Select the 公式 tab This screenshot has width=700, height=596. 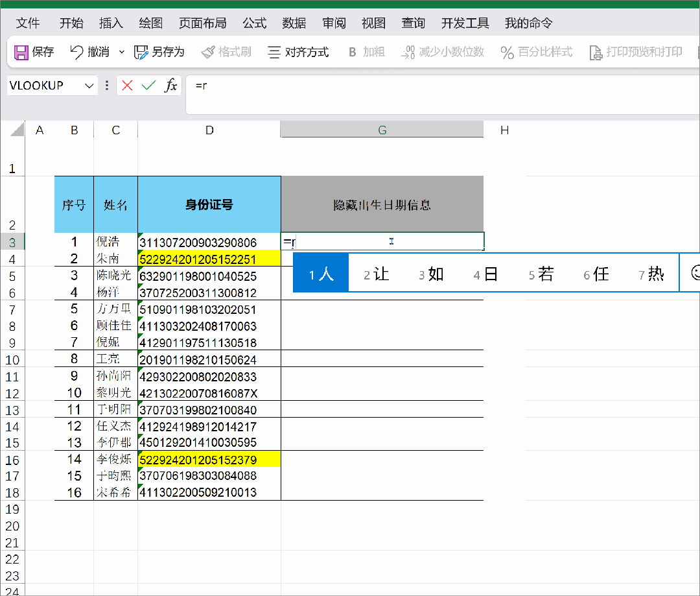255,23
